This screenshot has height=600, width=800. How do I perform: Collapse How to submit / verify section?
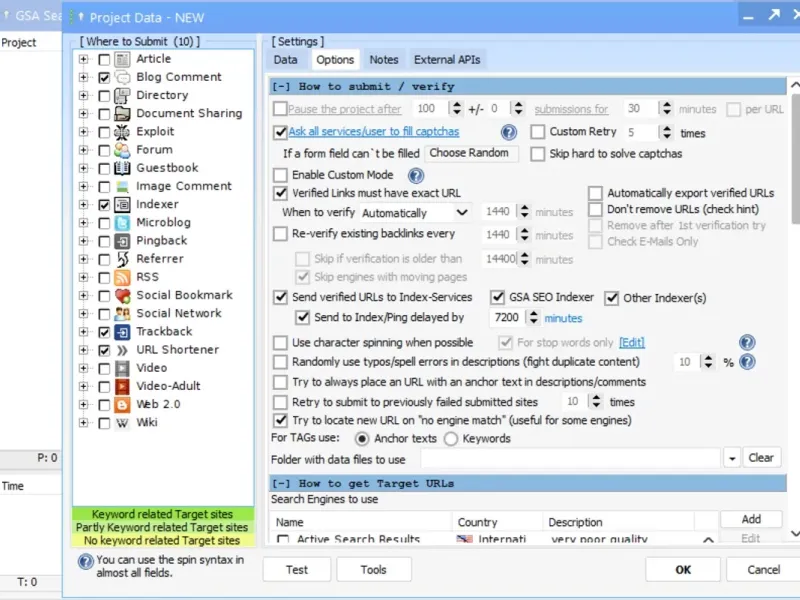[281, 87]
